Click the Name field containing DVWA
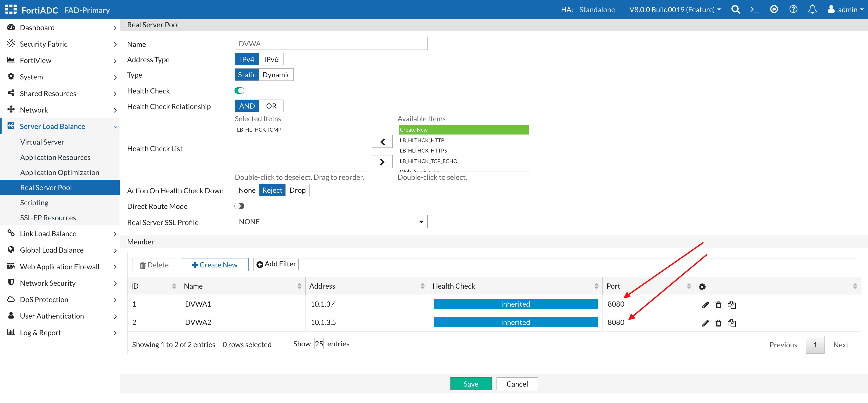The image size is (868, 403). point(331,44)
